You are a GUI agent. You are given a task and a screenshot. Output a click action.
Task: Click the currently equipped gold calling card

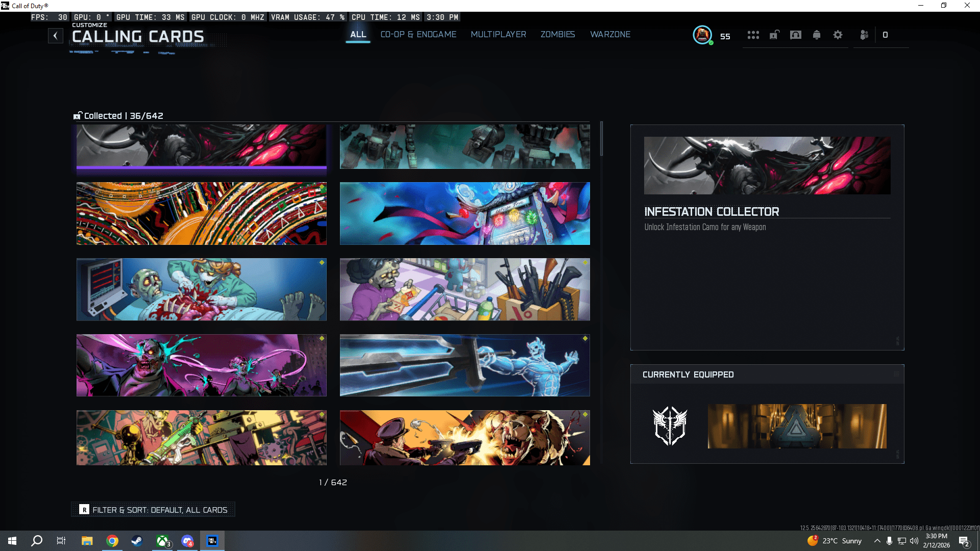pyautogui.click(x=797, y=427)
